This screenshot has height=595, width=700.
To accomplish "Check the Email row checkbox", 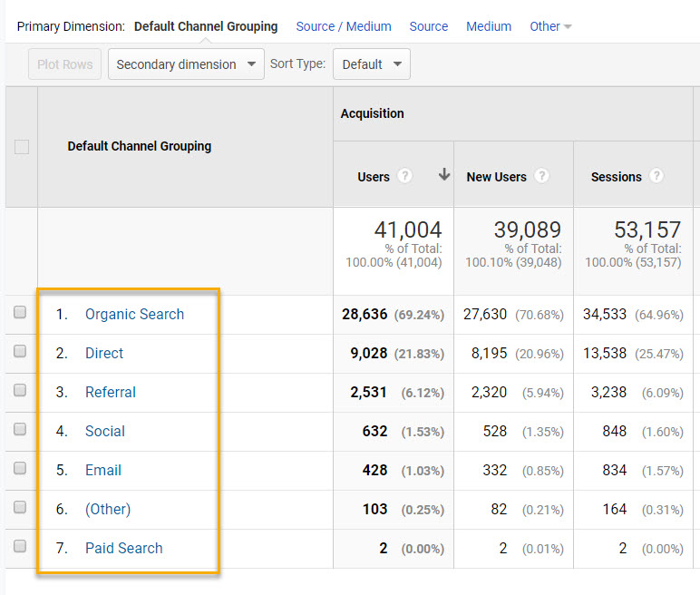I will point(20,468).
